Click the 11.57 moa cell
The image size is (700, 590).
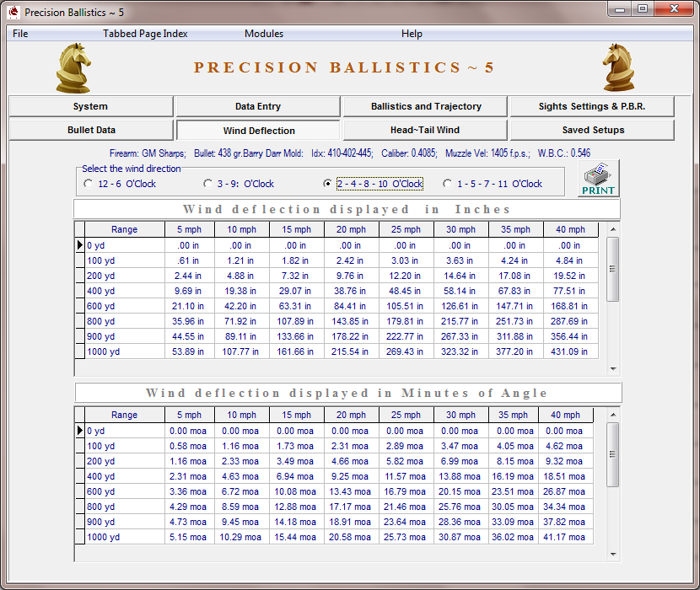click(x=407, y=477)
